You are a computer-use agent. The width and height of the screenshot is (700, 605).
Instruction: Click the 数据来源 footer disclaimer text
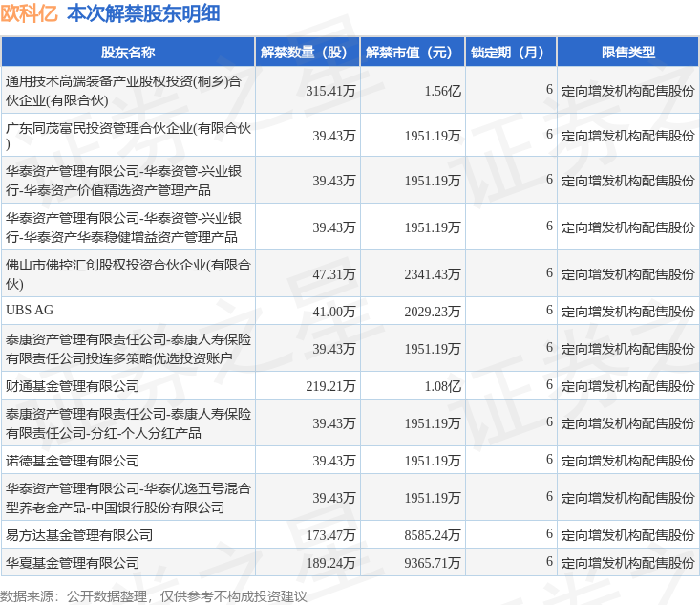point(154,596)
